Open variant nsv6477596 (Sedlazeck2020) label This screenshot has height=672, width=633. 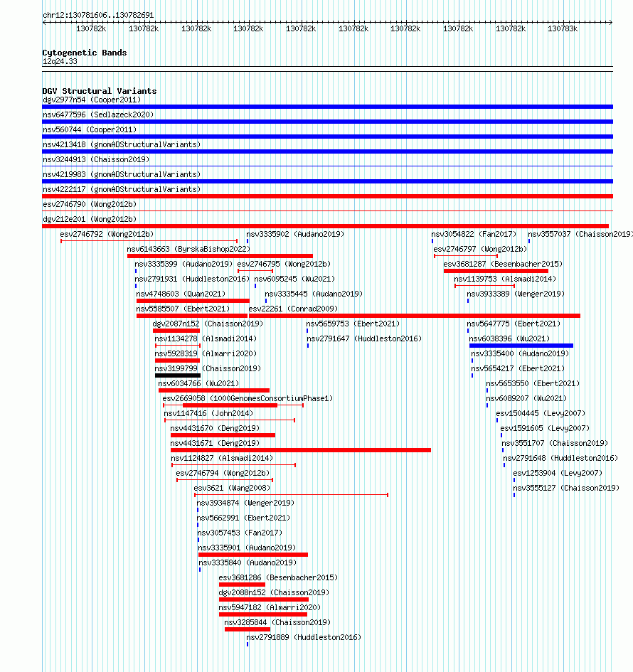coord(98,115)
